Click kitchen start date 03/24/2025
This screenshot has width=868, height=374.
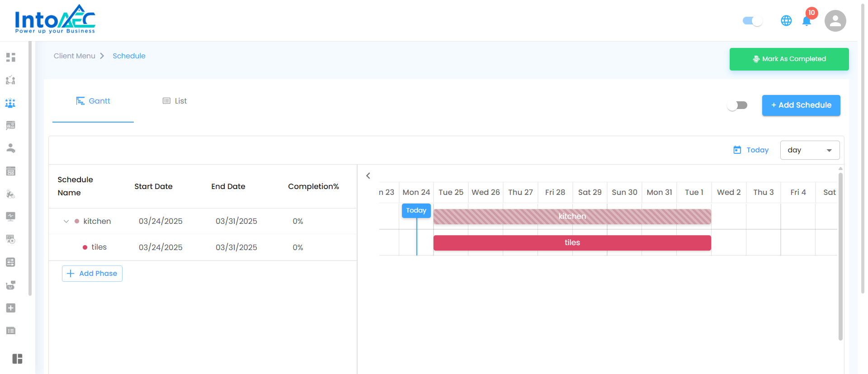[160, 221]
